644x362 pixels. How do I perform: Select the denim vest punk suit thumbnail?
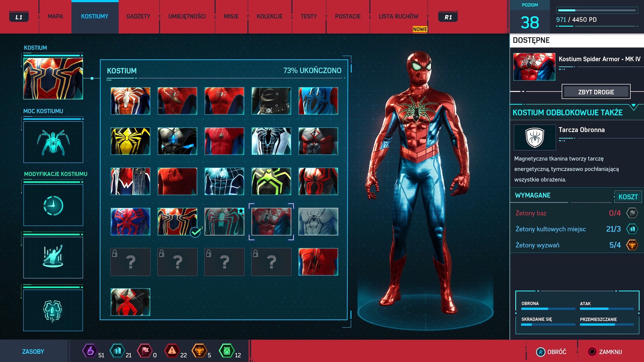coord(130,181)
